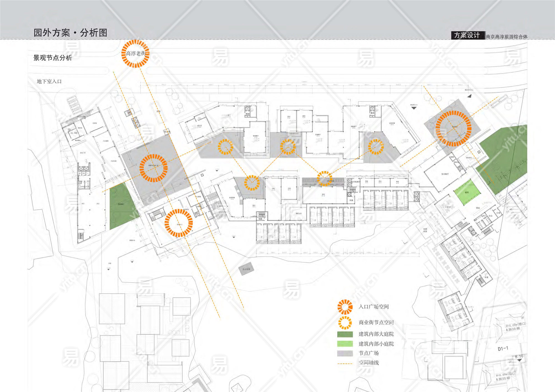The image size is (555, 392).
Task: Click the light green 建筑内部小庭院 legend swatch
Action: point(345,344)
